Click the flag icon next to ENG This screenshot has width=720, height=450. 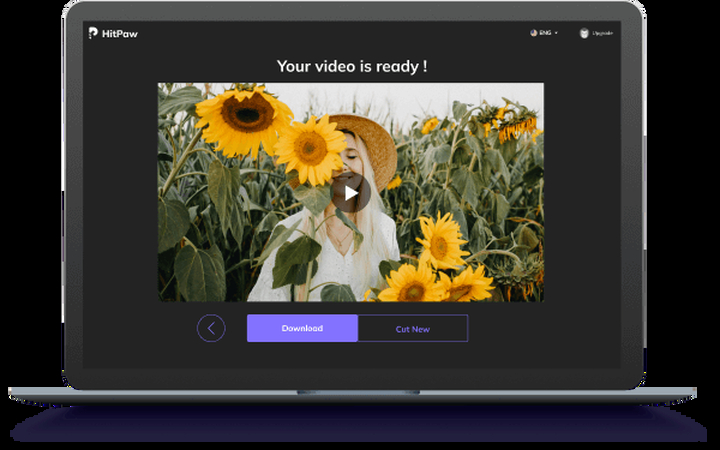(534, 33)
